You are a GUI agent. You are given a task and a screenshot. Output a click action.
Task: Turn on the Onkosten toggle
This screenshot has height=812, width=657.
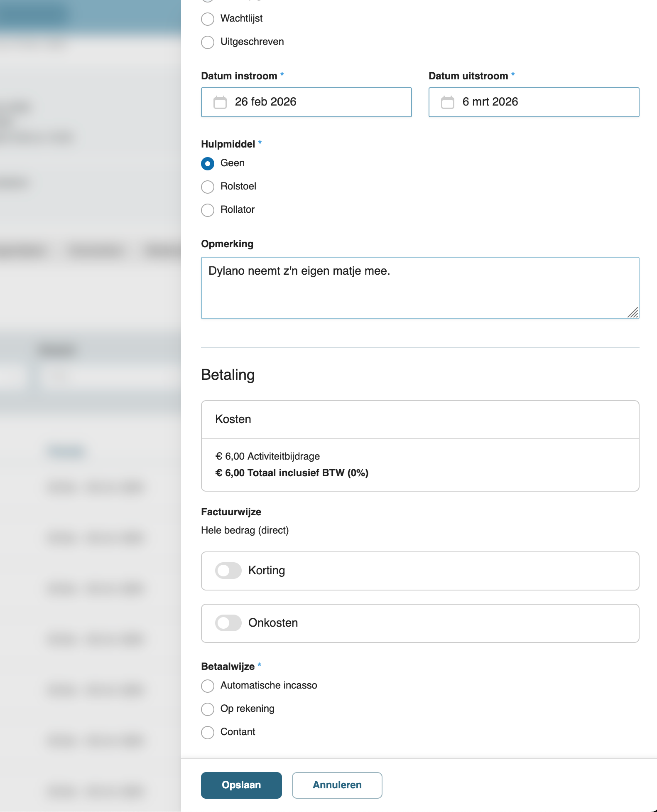pos(228,623)
